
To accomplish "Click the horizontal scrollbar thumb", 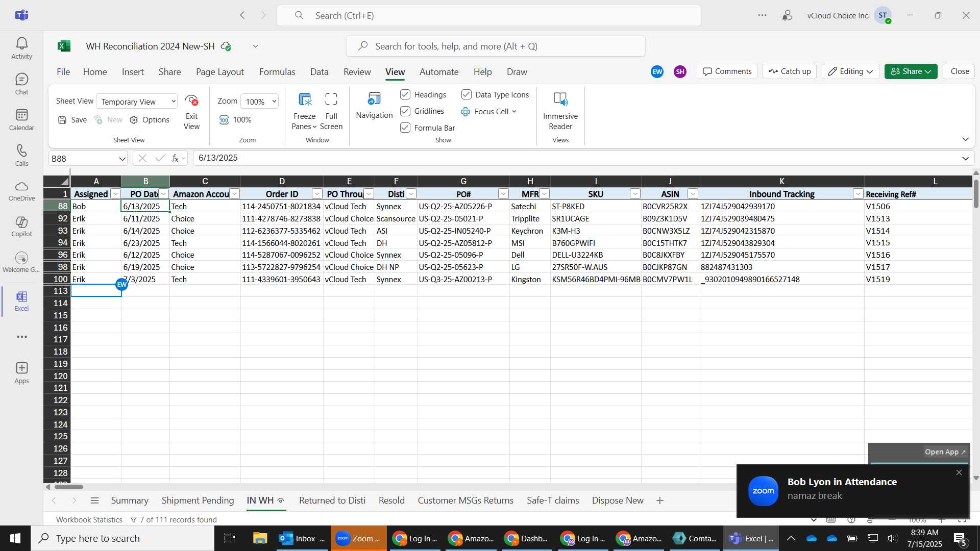I will point(68,487).
